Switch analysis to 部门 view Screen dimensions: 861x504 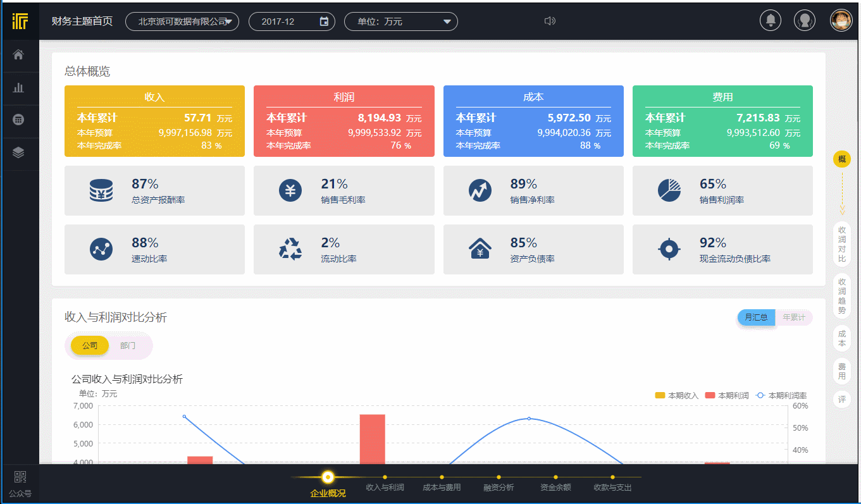pyautogui.click(x=128, y=345)
